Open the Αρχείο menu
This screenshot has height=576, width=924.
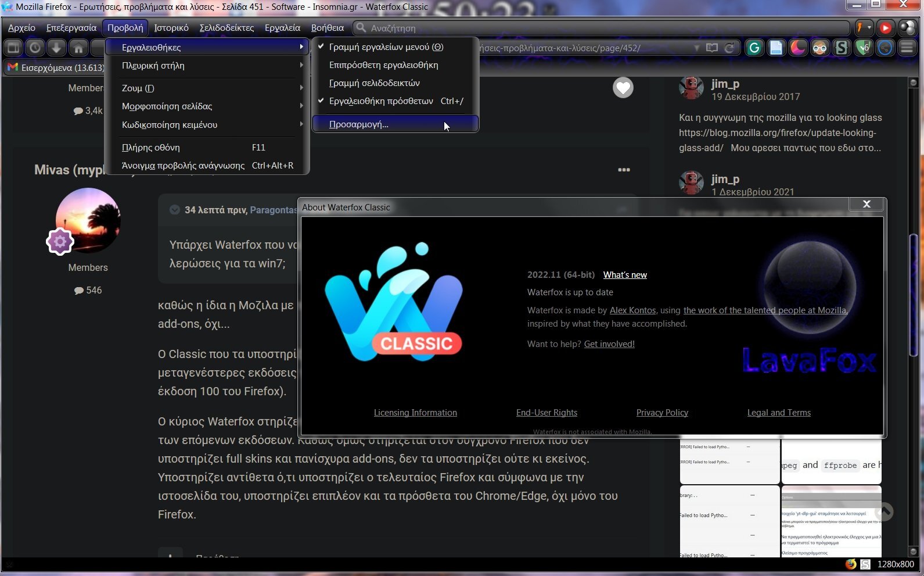coord(21,28)
